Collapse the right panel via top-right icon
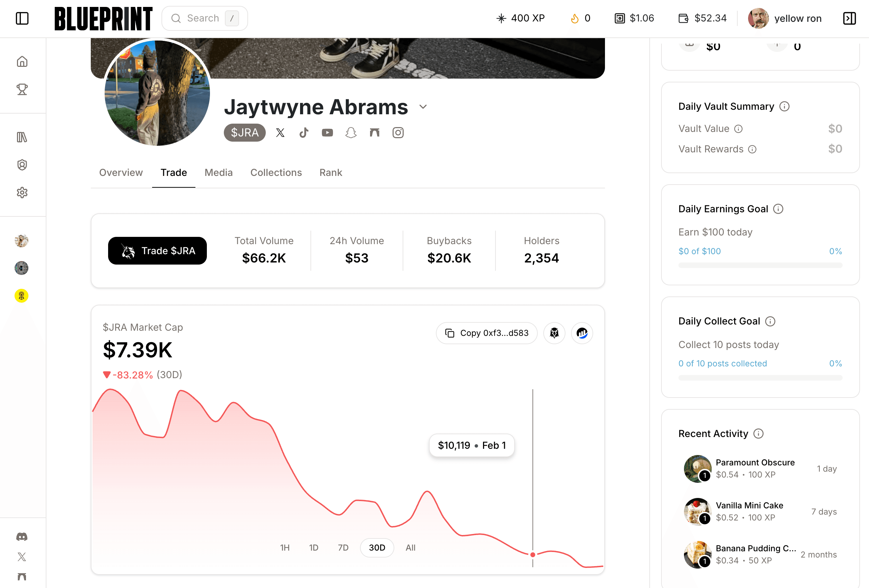This screenshot has width=869, height=588. tap(849, 18)
